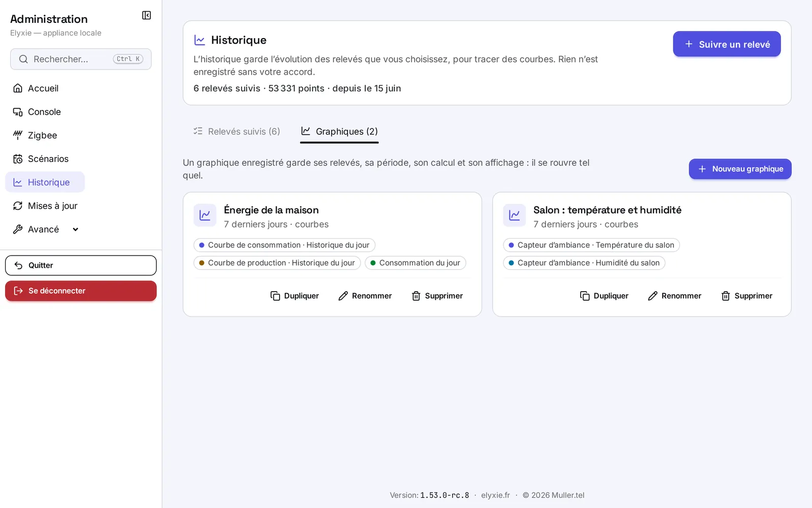Select Historique in the sidebar

point(45,182)
